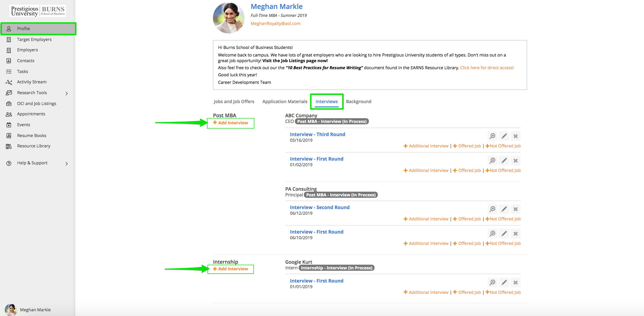The height and width of the screenshot is (316, 644).
Task: Open the Activity Stream sidebar icon
Action: coord(9,82)
